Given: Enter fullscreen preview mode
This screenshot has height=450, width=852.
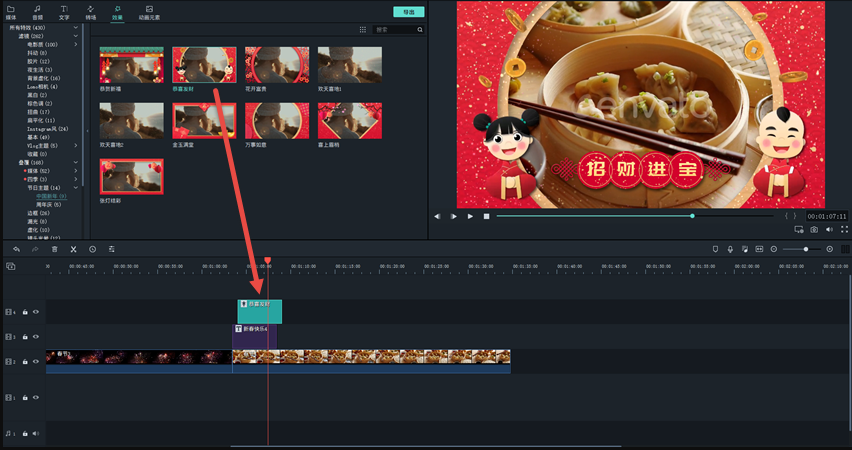Looking at the screenshot, I should [x=844, y=230].
